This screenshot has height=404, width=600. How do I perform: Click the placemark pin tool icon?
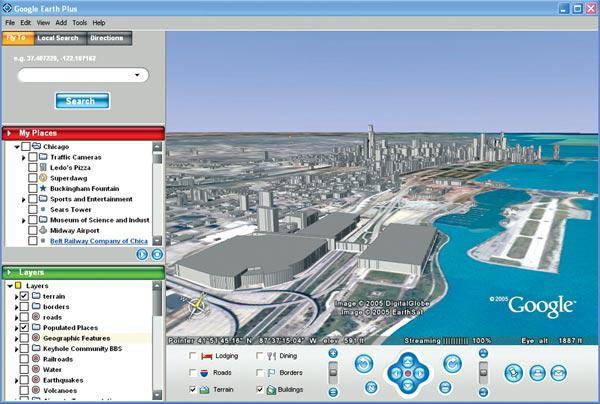(512, 372)
